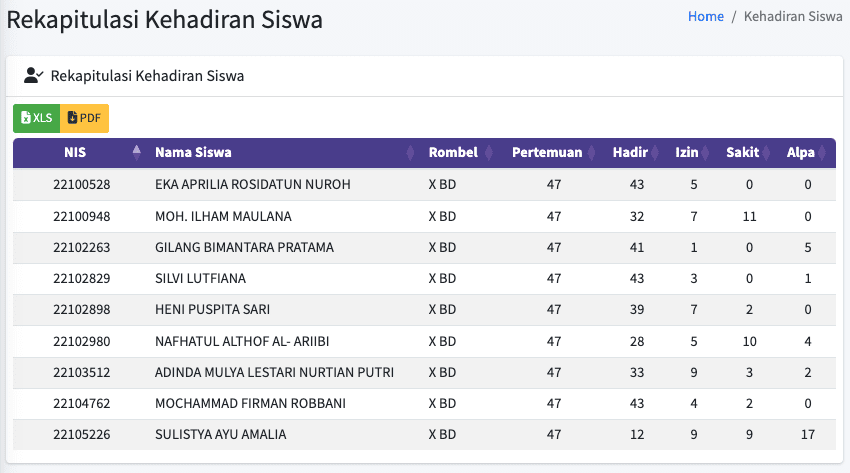Go to the Home breadcrumb link
The height and width of the screenshot is (473, 850).
coord(705,16)
